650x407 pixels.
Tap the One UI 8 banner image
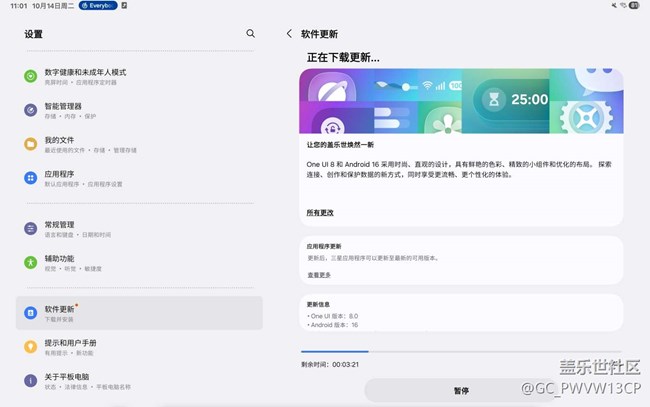pos(461,101)
